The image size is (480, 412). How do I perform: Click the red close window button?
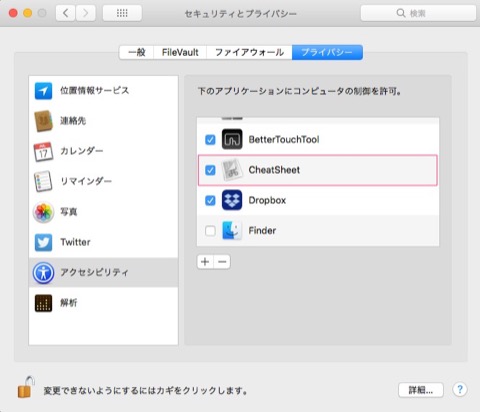[x=13, y=13]
